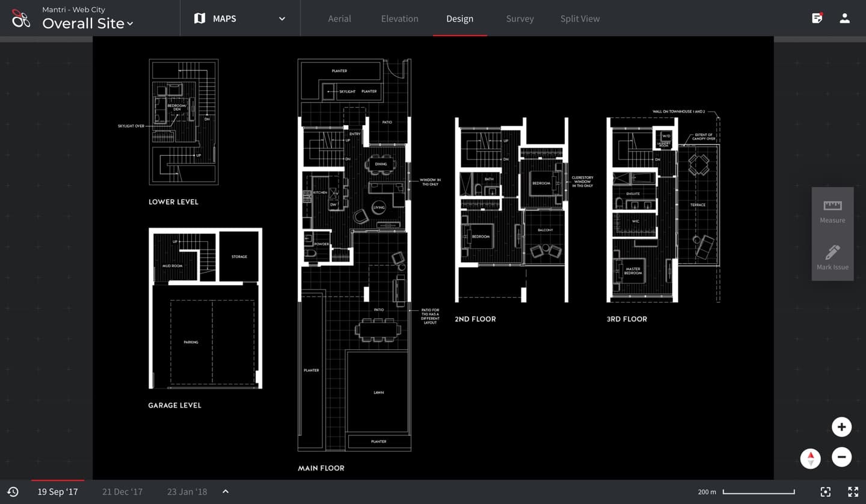The image size is (866, 504).
Task: Reset orientation with the compass button
Action: point(811,458)
